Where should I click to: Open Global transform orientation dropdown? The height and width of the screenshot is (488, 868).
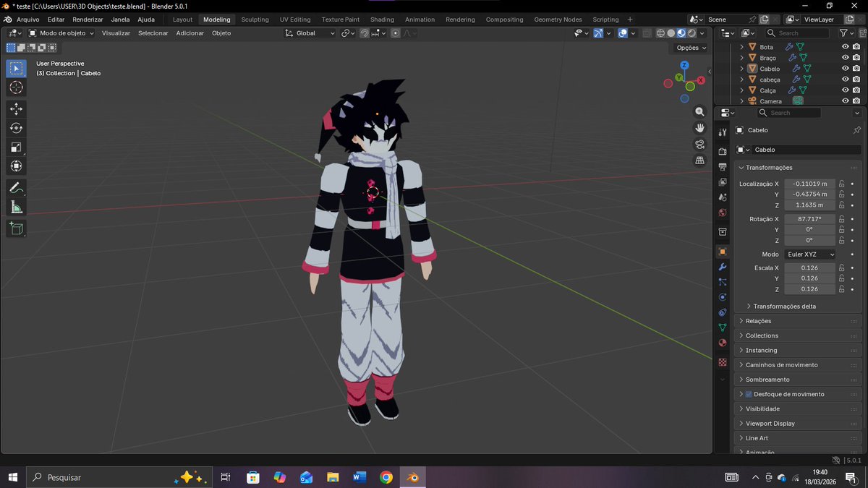tap(310, 33)
